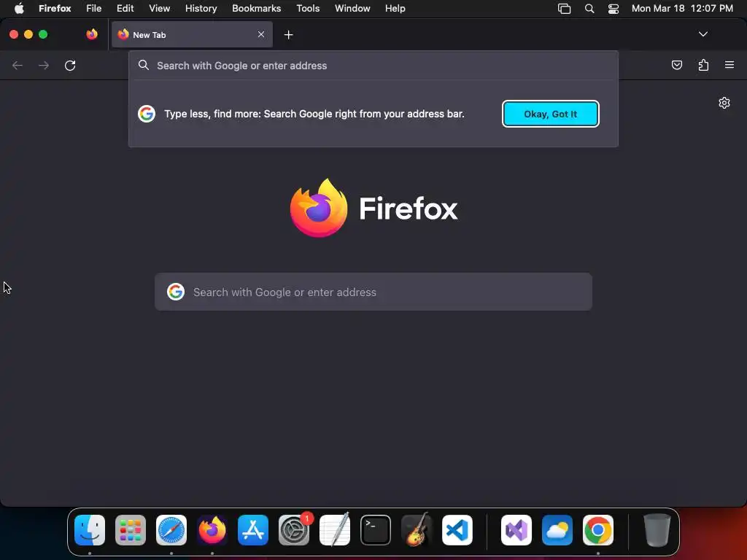Click the Firefox icon in the Dock
The width and height of the screenshot is (747, 560).
pyautogui.click(x=212, y=530)
